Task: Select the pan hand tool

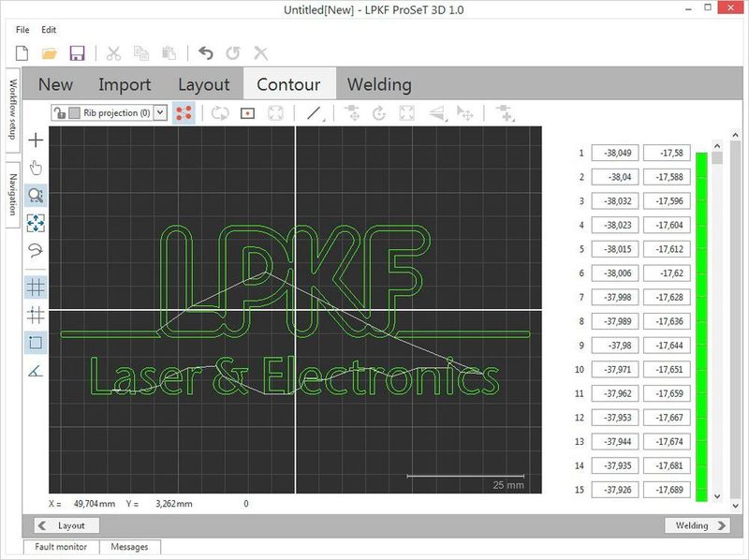Action: click(36, 168)
